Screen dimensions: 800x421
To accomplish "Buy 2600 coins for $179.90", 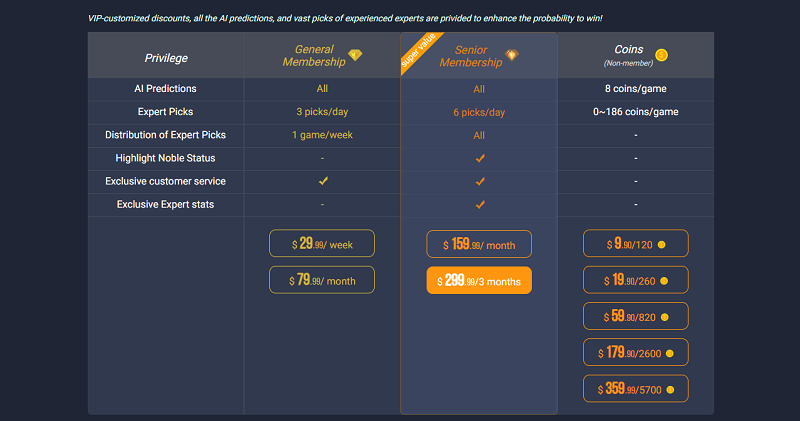I will point(636,352).
